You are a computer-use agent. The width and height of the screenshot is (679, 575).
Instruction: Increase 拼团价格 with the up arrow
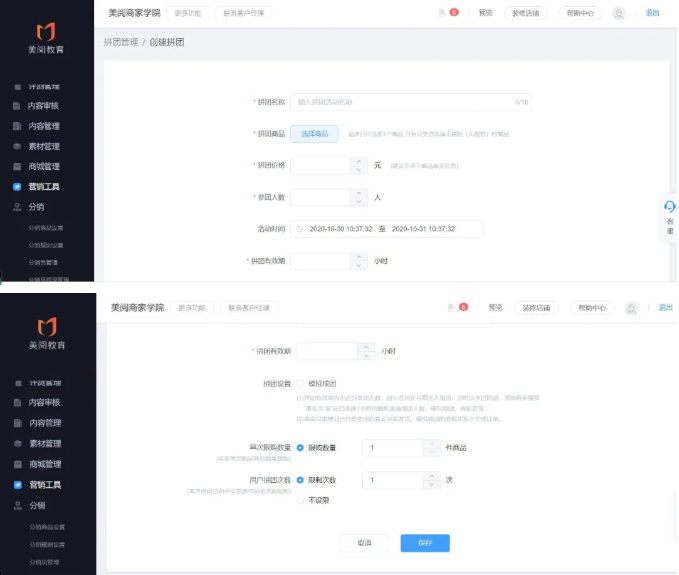point(359,160)
